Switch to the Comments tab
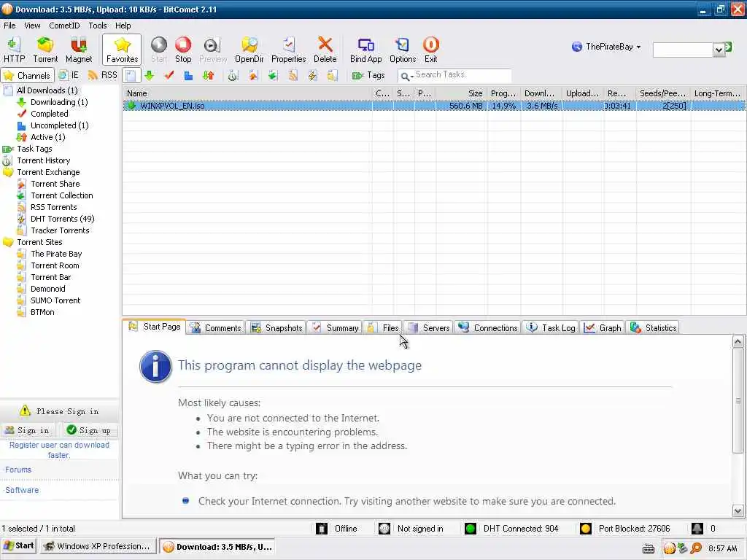Viewport: 747px width, 560px height. point(216,327)
